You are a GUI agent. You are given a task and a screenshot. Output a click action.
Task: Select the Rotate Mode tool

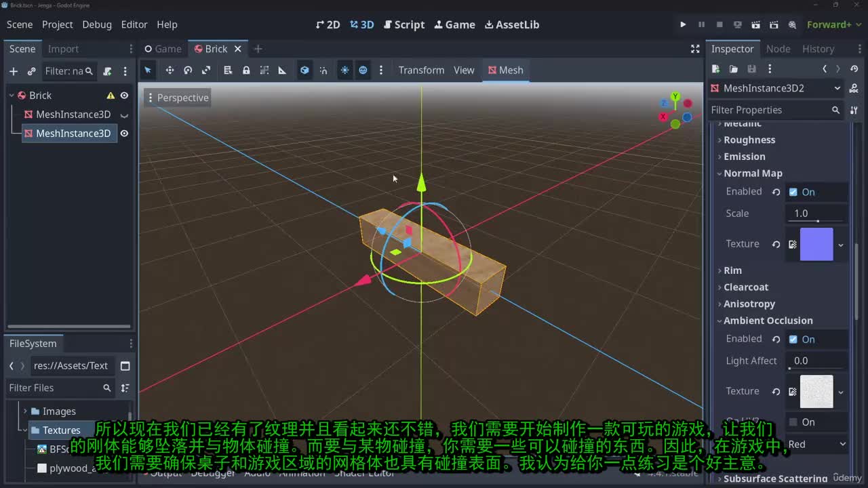(188, 70)
